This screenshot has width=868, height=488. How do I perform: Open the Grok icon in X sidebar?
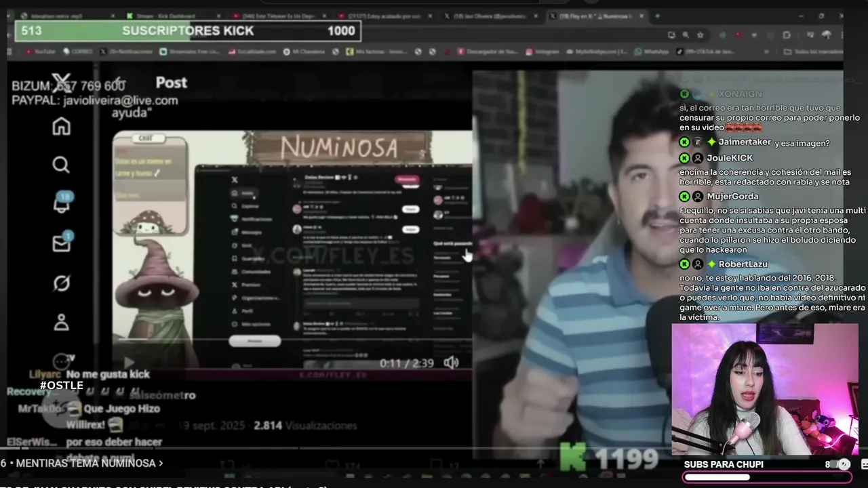tap(61, 283)
